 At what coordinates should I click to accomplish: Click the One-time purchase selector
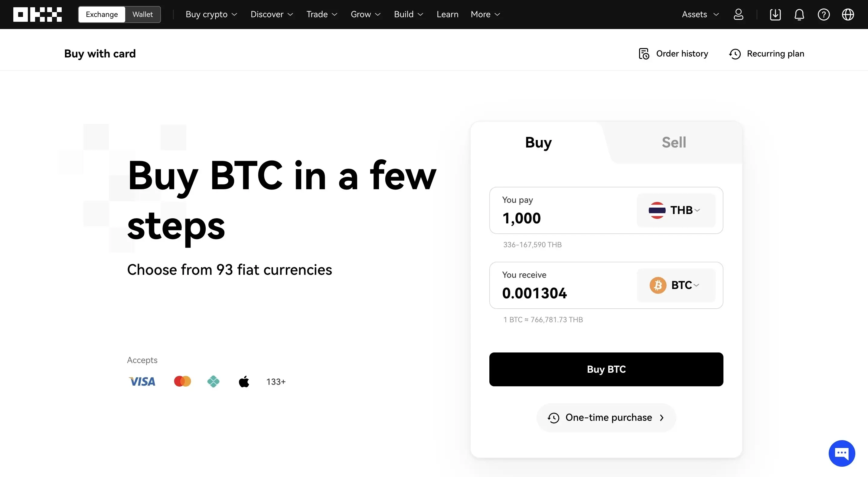606,418
